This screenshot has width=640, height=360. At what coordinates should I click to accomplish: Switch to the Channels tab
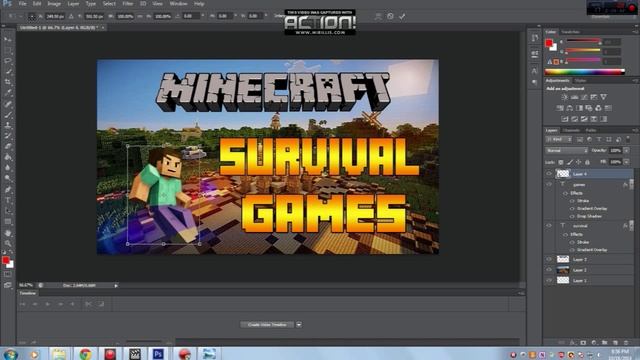pos(571,130)
